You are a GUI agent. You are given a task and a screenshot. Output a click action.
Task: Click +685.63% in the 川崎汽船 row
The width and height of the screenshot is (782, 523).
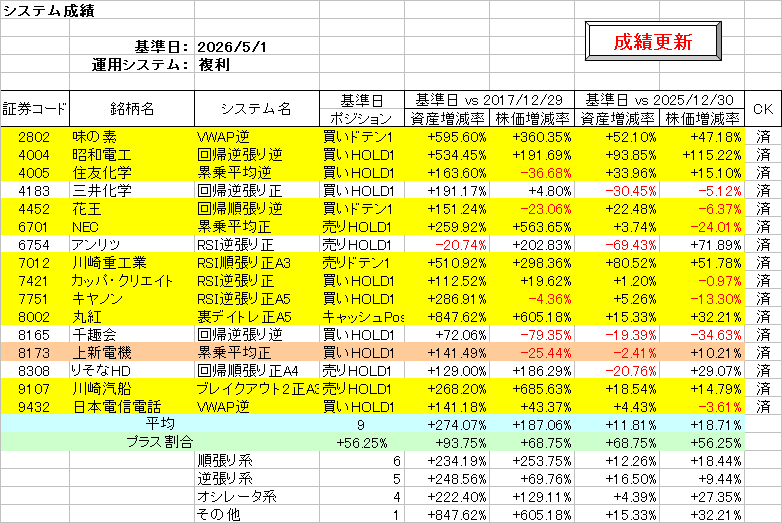pyautogui.click(x=542, y=388)
